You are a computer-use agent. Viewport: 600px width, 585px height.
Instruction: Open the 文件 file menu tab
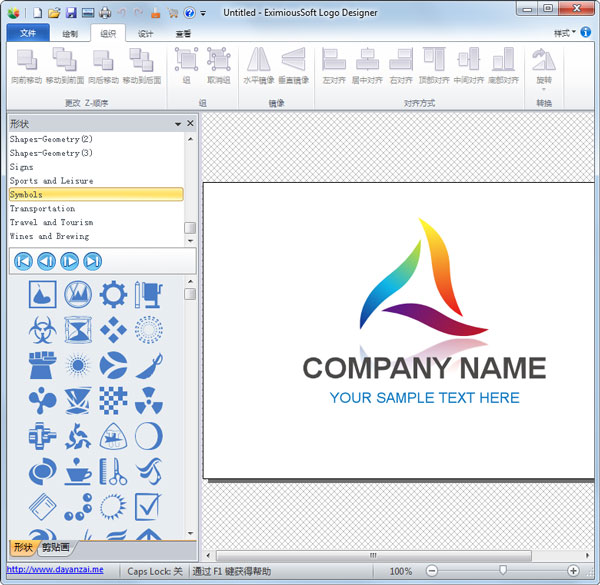[28, 33]
